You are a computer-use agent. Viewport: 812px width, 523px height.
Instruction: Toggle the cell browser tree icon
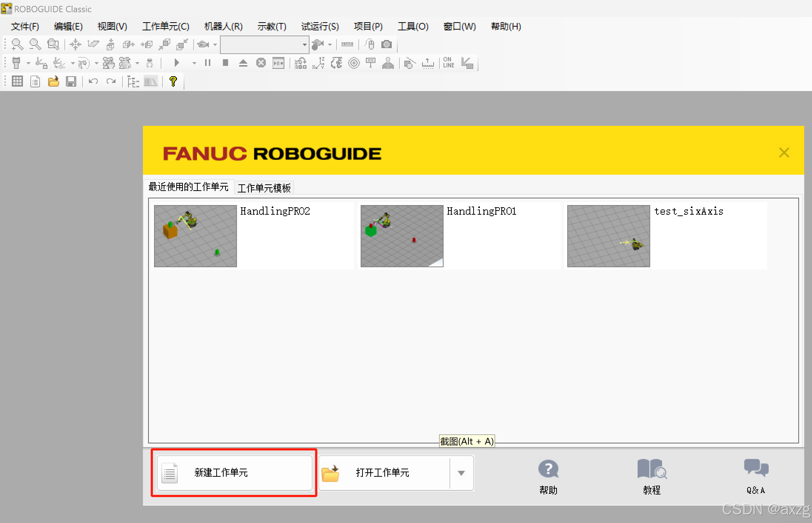pyautogui.click(x=133, y=81)
